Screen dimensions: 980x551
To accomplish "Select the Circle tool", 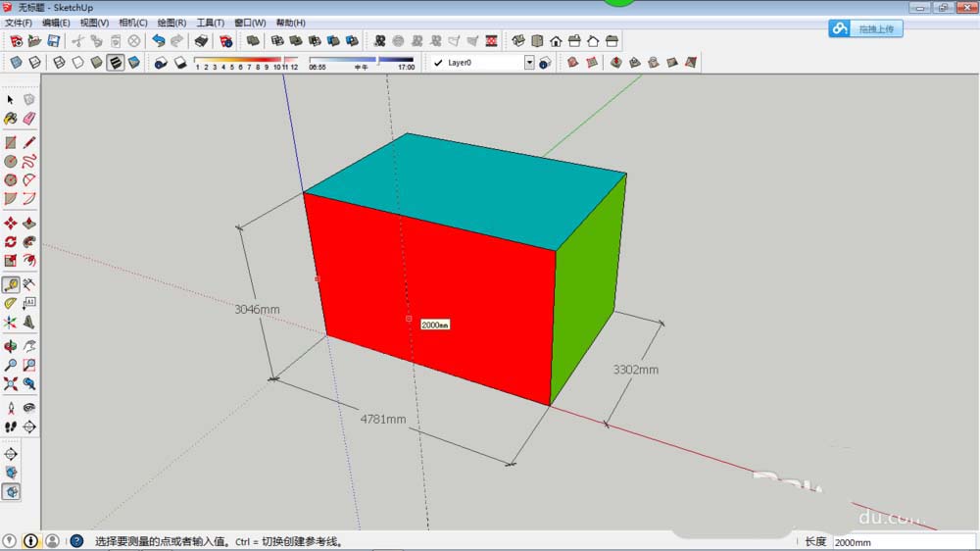I will pos(10,162).
